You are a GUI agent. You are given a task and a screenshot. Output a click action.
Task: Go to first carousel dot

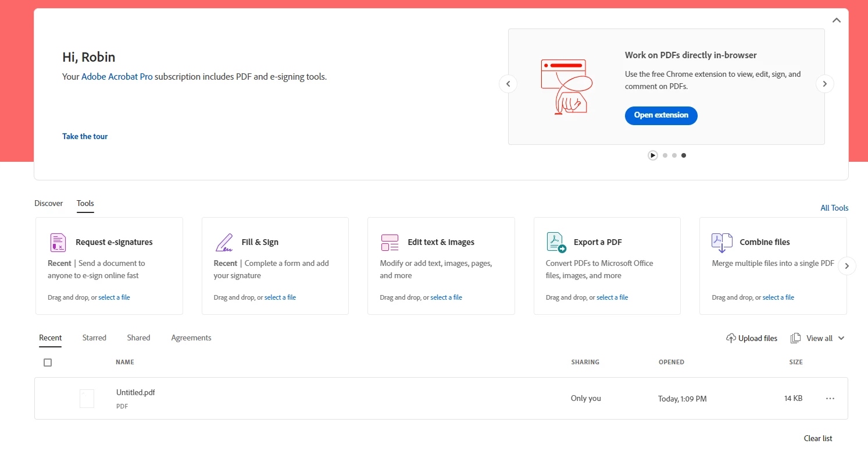point(665,155)
